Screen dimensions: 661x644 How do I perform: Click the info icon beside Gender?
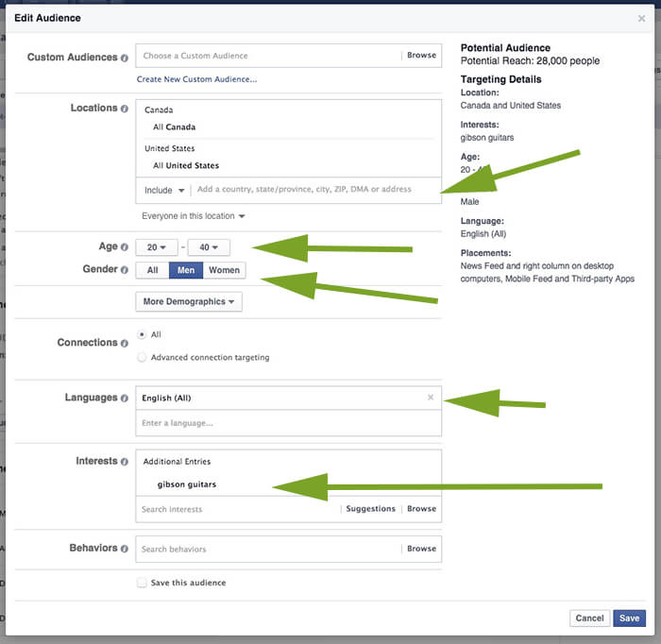click(x=125, y=270)
